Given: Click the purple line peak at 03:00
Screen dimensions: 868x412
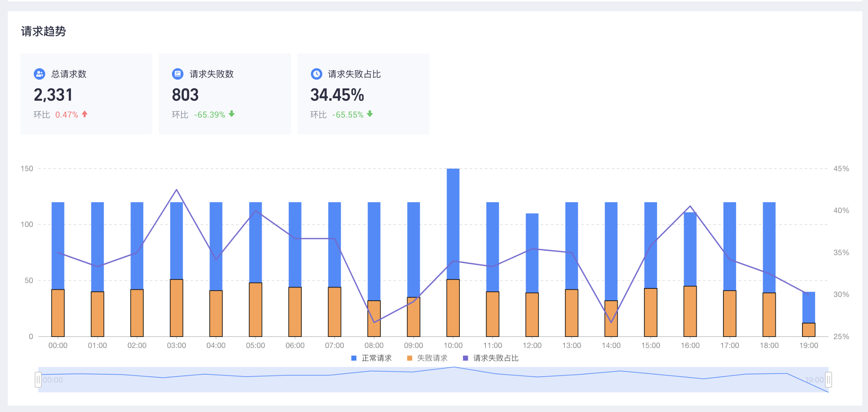Looking at the screenshot, I should [x=177, y=190].
